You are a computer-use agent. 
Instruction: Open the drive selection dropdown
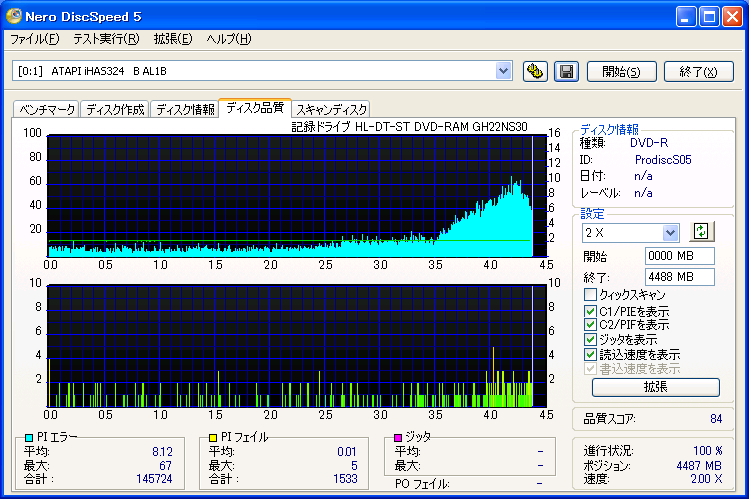503,71
